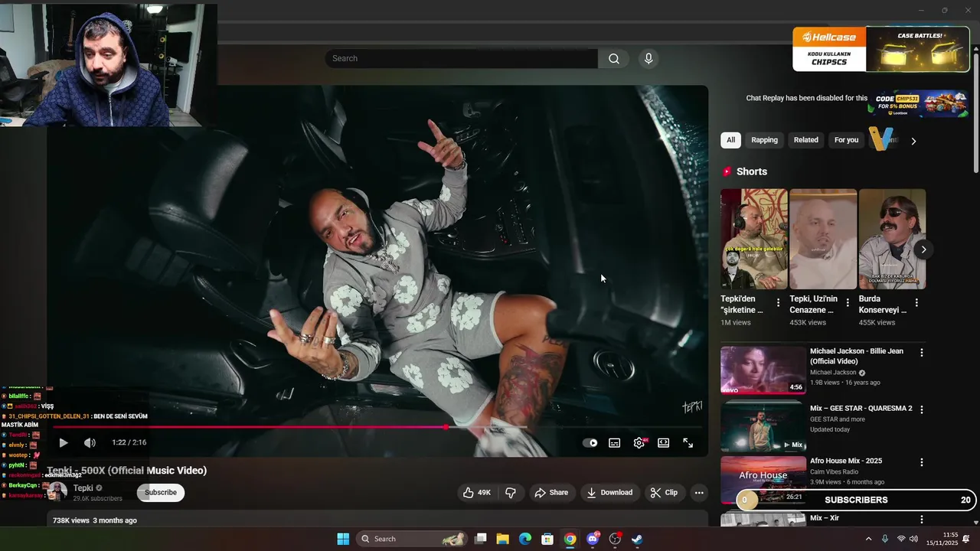Toggle the autoplay switch in the player
980x551 pixels.
590,442
